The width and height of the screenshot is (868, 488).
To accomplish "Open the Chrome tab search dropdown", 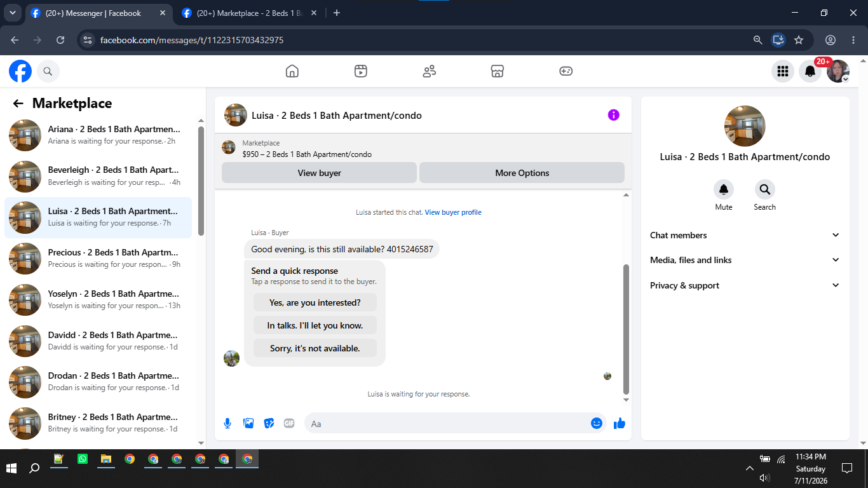I will pyautogui.click(x=12, y=13).
